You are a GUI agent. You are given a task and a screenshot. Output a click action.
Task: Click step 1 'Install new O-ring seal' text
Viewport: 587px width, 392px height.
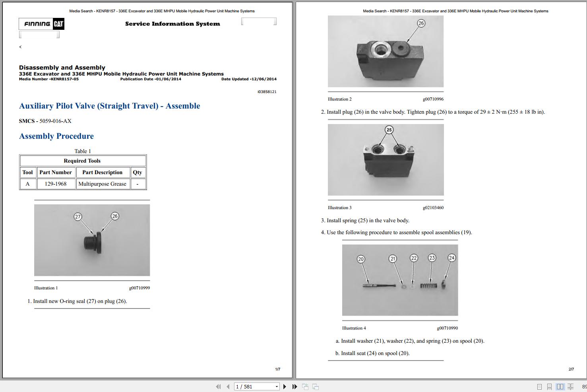click(80, 301)
